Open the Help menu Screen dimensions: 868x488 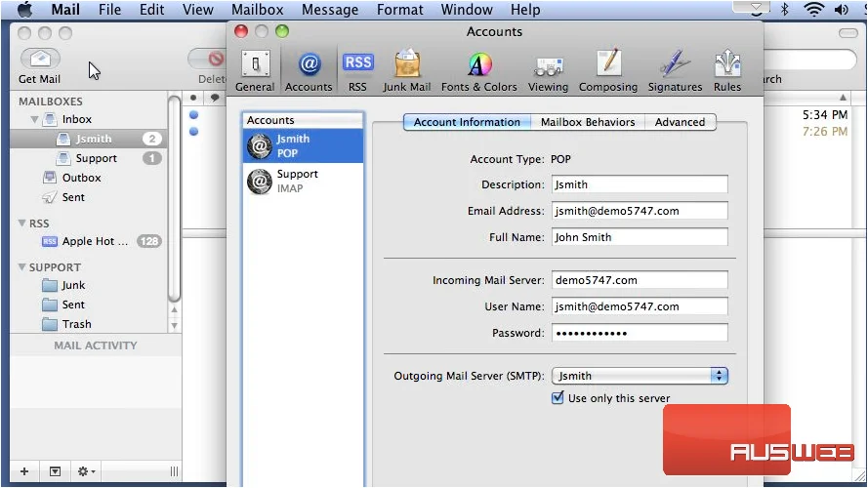coord(525,10)
